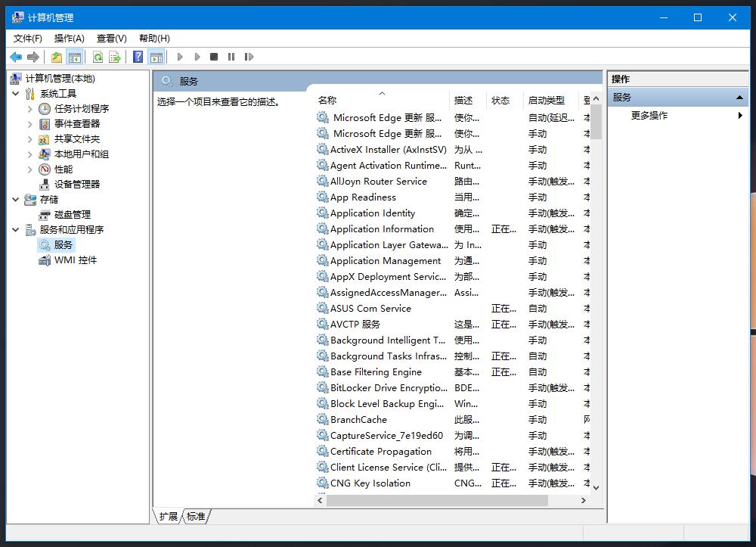Open the 查看(V) menu
756x547 pixels.
(x=111, y=38)
